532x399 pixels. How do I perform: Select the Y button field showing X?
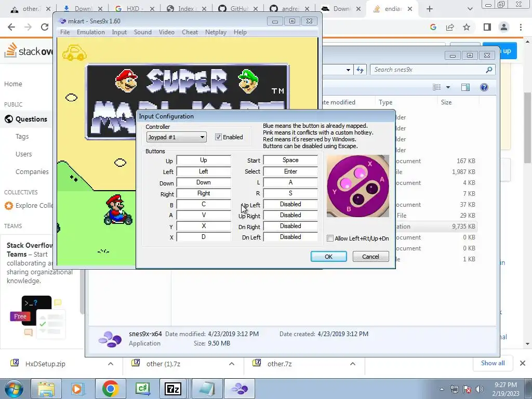point(204,226)
